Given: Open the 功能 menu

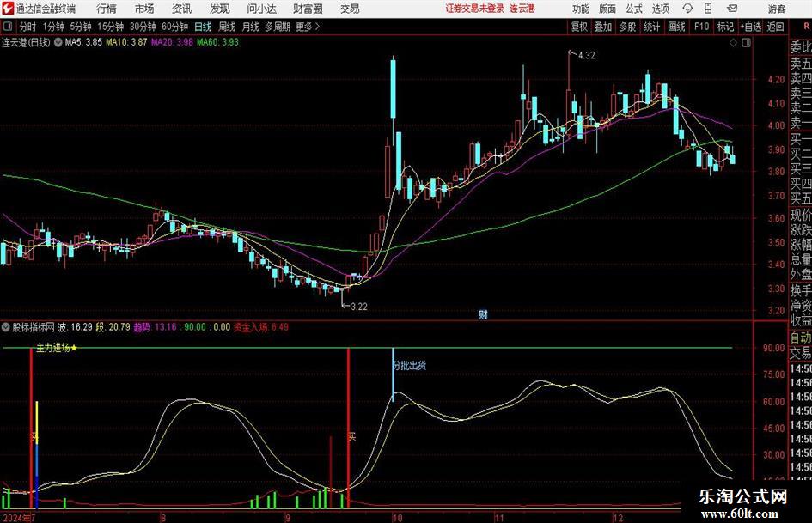Looking at the screenshot, I should pos(581,9).
